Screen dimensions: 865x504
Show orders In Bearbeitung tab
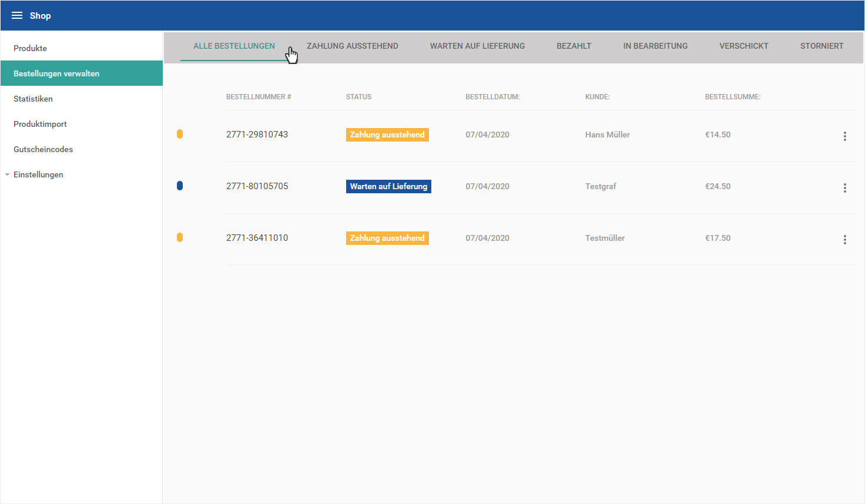pyautogui.click(x=655, y=46)
